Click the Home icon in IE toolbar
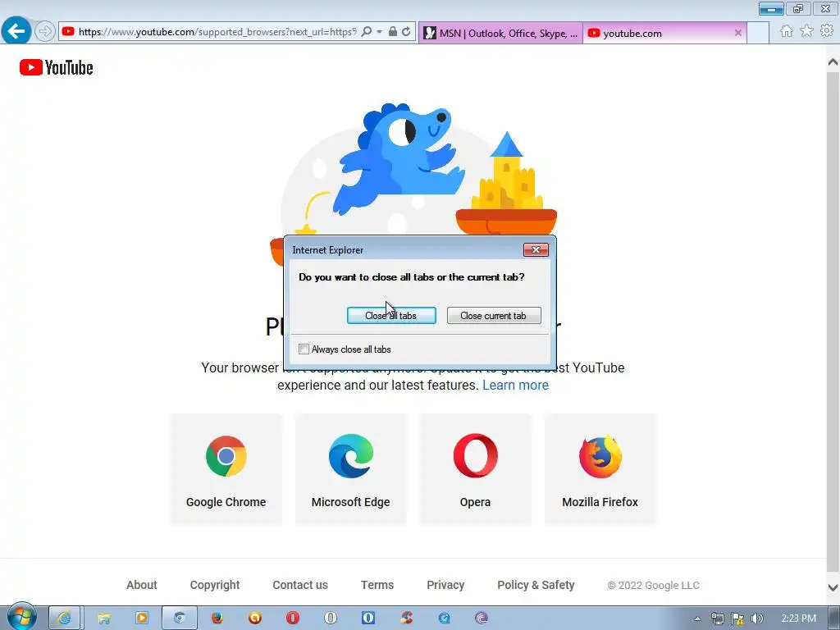The image size is (840, 630). click(x=786, y=31)
